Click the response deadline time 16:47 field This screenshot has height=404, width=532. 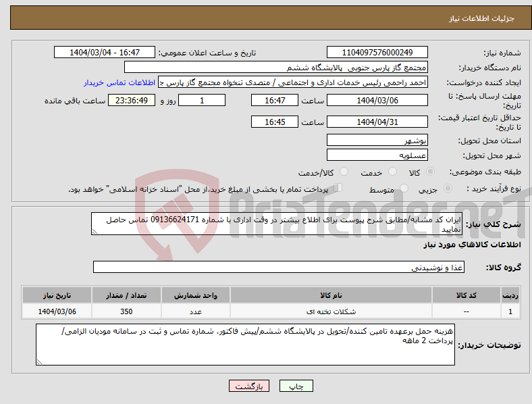(275, 100)
